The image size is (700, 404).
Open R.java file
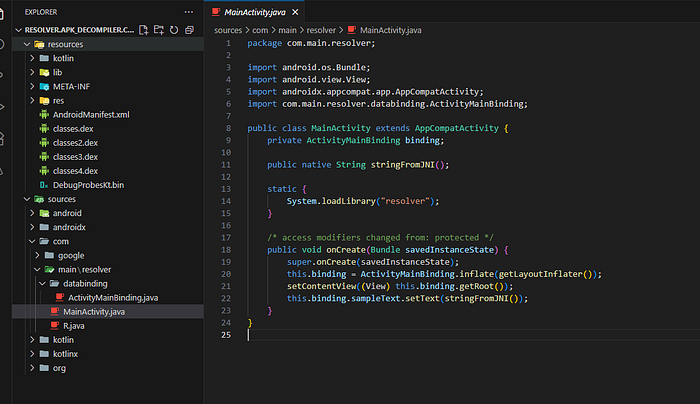tap(74, 326)
